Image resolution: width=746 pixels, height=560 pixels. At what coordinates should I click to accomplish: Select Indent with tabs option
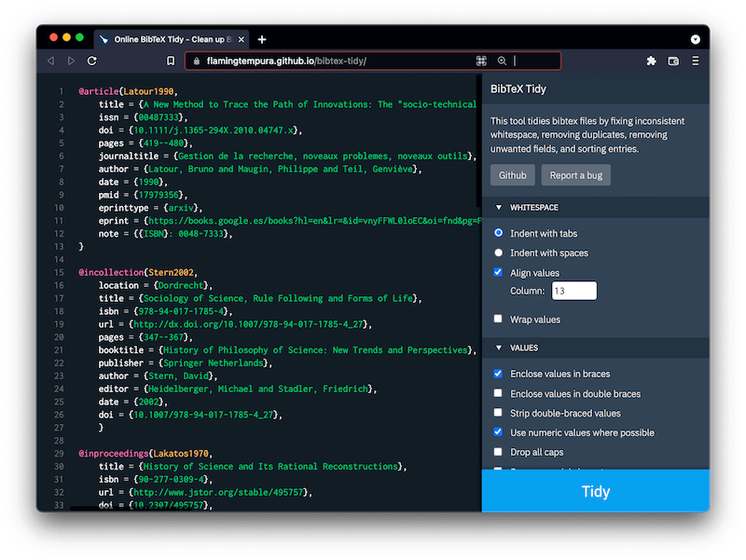[498, 233]
